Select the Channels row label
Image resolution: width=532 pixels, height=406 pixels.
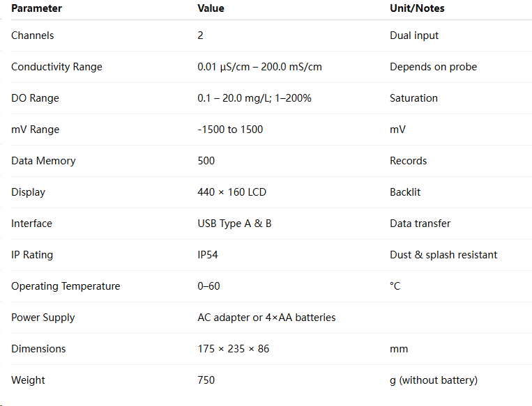(x=33, y=36)
